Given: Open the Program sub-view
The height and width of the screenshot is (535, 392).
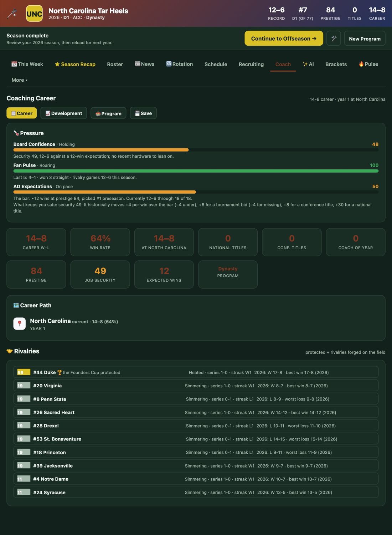Looking at the screenshot, I should (x=108, y=113).
